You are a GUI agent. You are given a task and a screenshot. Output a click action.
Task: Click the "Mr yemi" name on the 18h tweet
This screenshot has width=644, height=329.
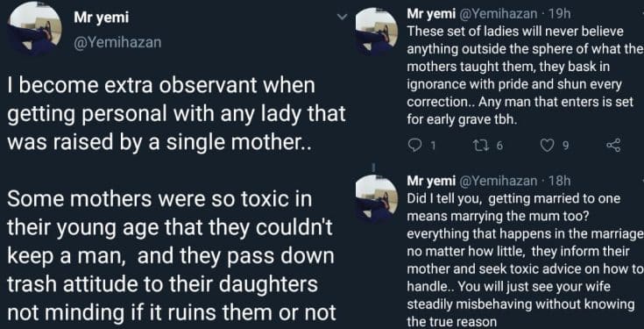(x=431, y=181)
